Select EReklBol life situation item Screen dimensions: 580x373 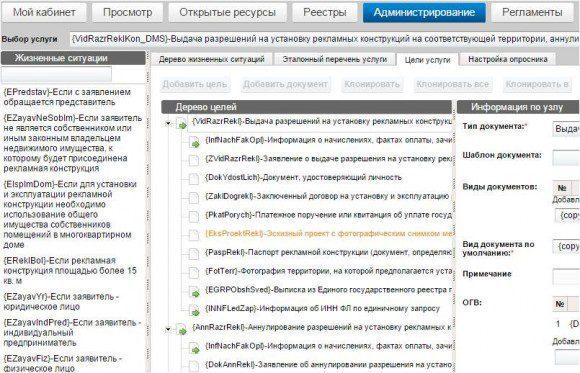pyautogui.click(x=70, y=270)
